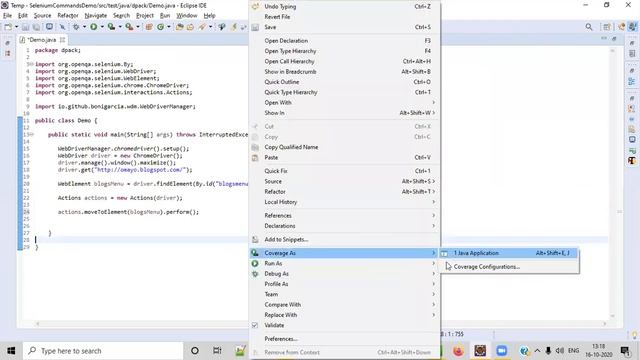
Task: Click the Coverage launch toolbar icon
Action: tap(111, 27)
